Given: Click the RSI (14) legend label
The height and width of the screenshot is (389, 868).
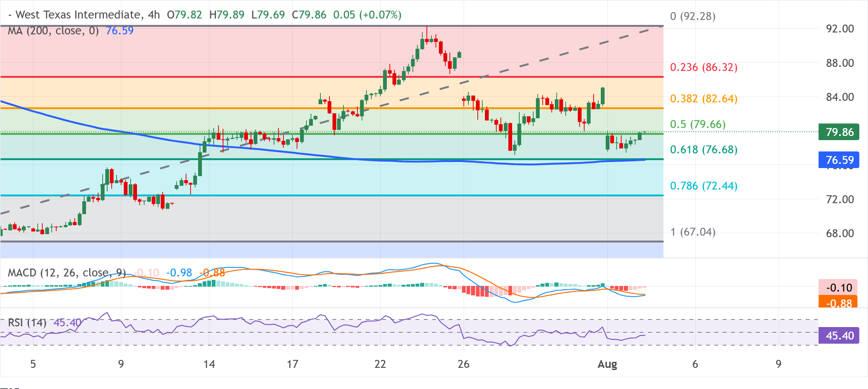Looking at the screenshot, I should pyautogui.click(x=27, y=323).
